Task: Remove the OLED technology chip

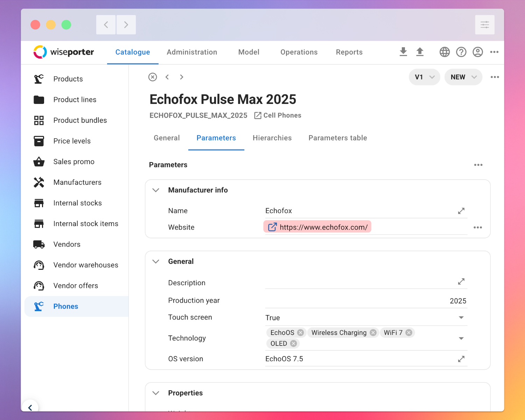Action: [x=294, y=343]
